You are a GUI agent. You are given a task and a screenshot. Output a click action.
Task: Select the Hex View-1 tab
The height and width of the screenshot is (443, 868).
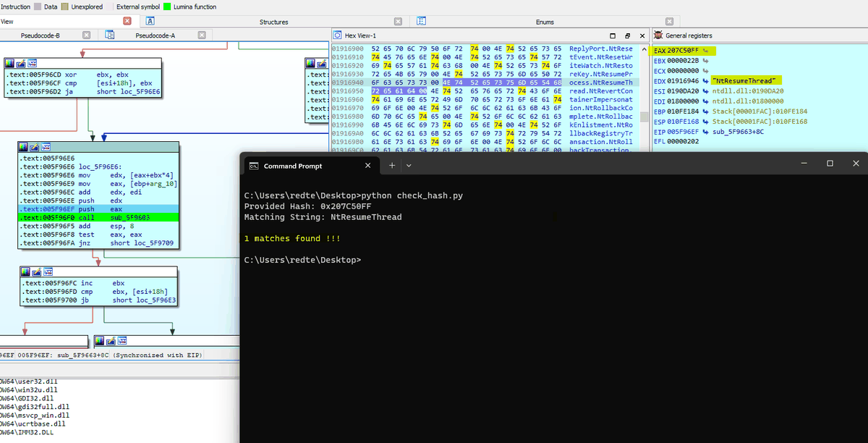click(360, 35)
